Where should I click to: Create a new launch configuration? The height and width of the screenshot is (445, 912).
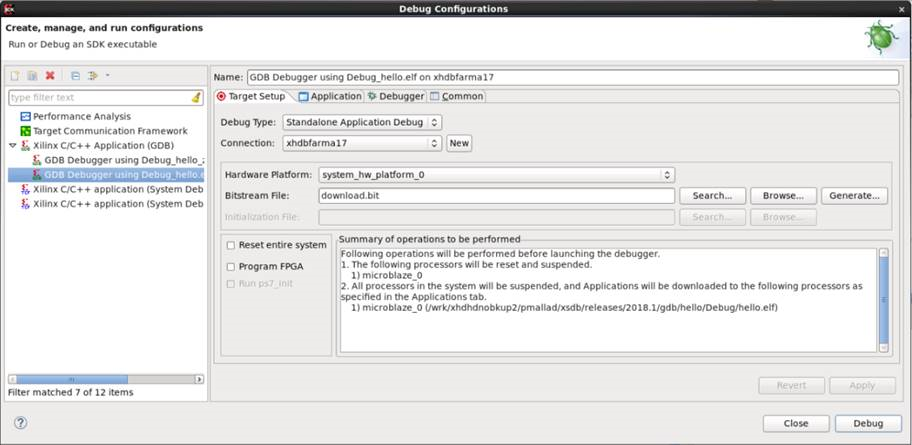pos(15,76)
